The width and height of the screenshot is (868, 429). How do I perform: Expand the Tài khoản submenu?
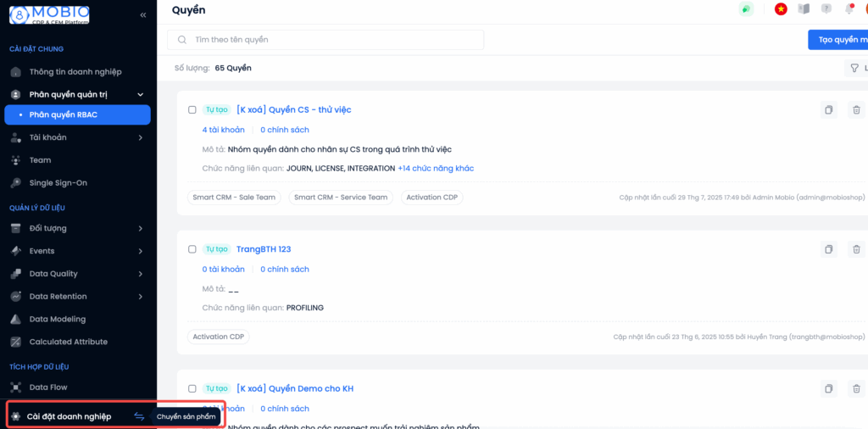point(141,137)
